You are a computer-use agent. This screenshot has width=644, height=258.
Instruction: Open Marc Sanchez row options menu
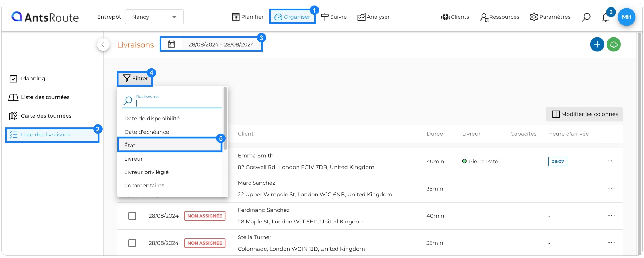(611, 188)
